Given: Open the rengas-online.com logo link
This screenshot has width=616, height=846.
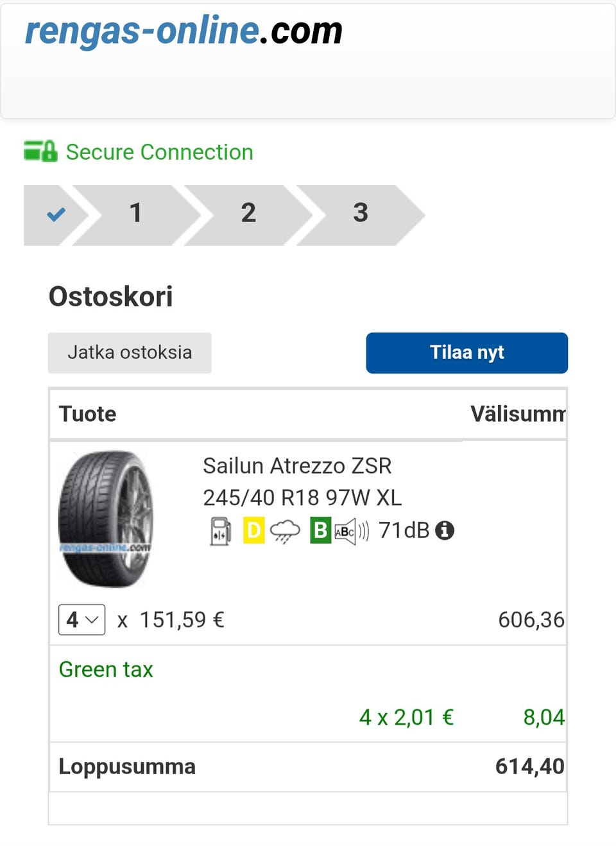Looking at the screenshot, I should point(184,31).
